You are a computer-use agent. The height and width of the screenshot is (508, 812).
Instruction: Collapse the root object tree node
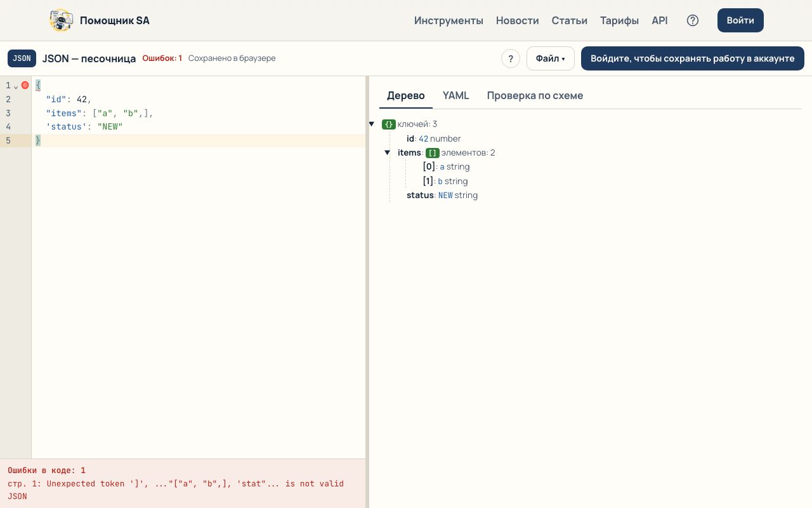click(x=372, y=124)
